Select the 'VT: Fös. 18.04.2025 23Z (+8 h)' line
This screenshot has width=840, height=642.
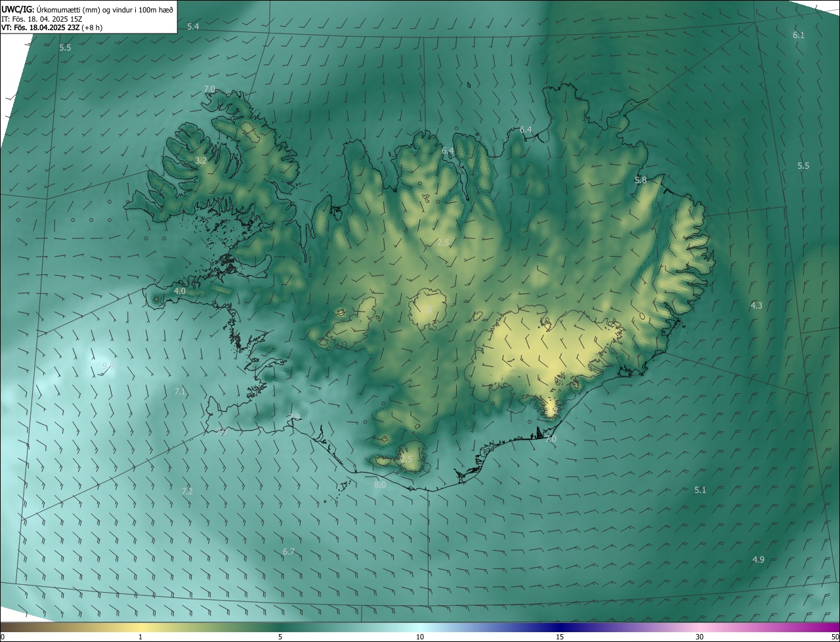tap(52, 28)
